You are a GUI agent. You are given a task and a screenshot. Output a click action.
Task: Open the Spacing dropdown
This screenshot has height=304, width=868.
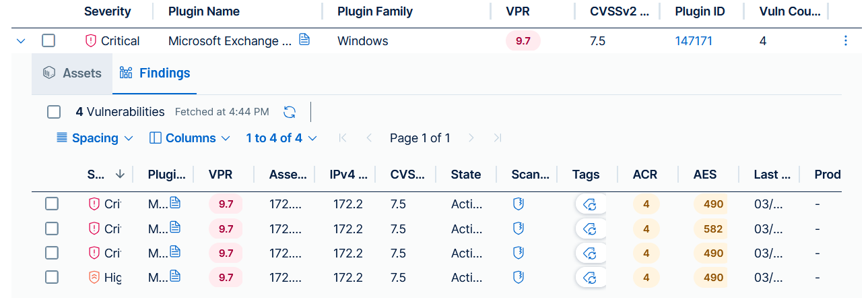coord(96,138)
